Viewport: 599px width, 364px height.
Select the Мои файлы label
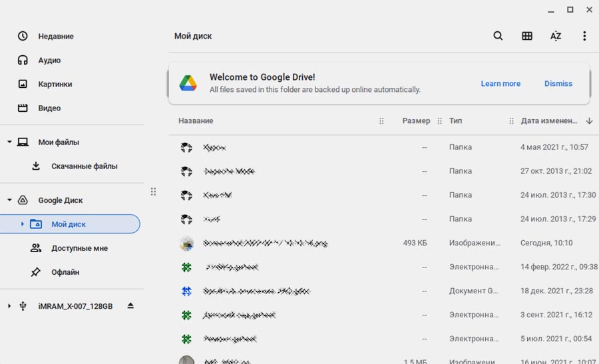[59, 142]
